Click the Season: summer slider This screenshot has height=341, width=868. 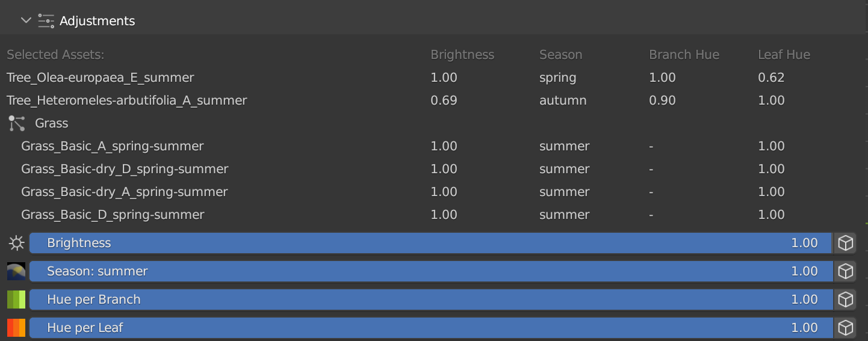(x=430, y=271)
